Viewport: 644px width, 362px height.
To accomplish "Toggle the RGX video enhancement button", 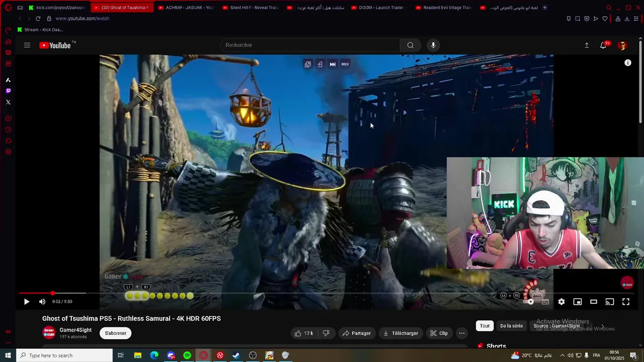I will point(345,64).
